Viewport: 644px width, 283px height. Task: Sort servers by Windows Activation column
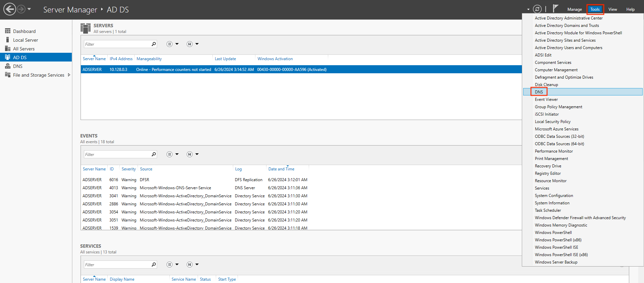pos(275,59)
